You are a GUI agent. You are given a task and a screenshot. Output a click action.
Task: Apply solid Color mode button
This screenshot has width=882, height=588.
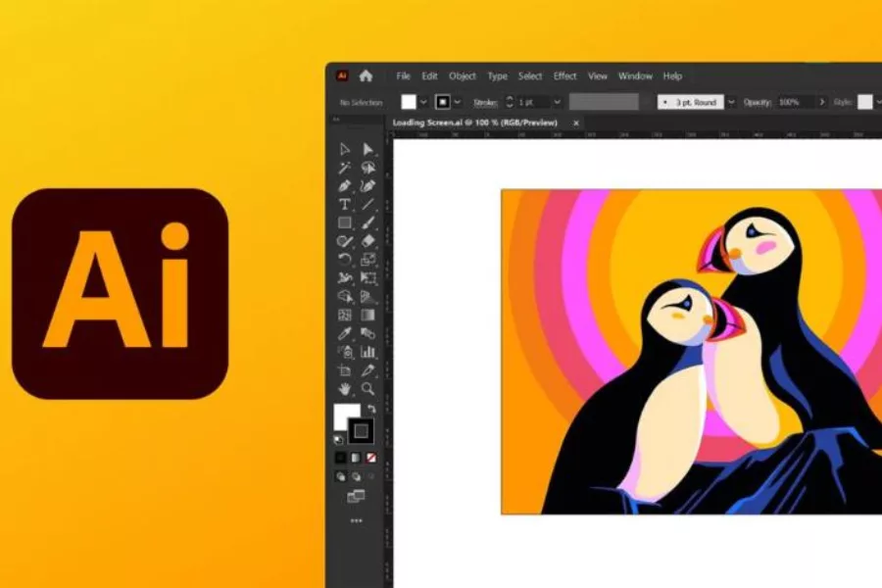340,458
